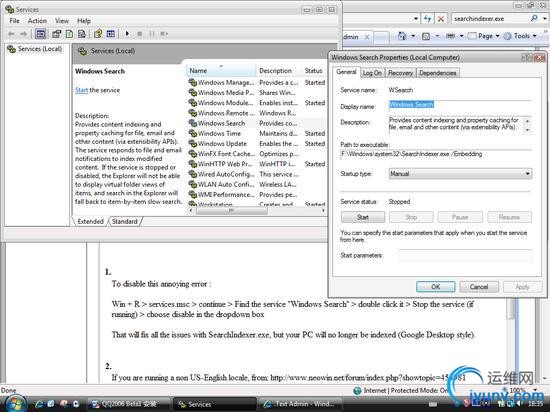Image resolution: width=550 pixels, height=412 pixels.
Task: Switch to the Dependencies tab
Action: [x=437, y=73]
